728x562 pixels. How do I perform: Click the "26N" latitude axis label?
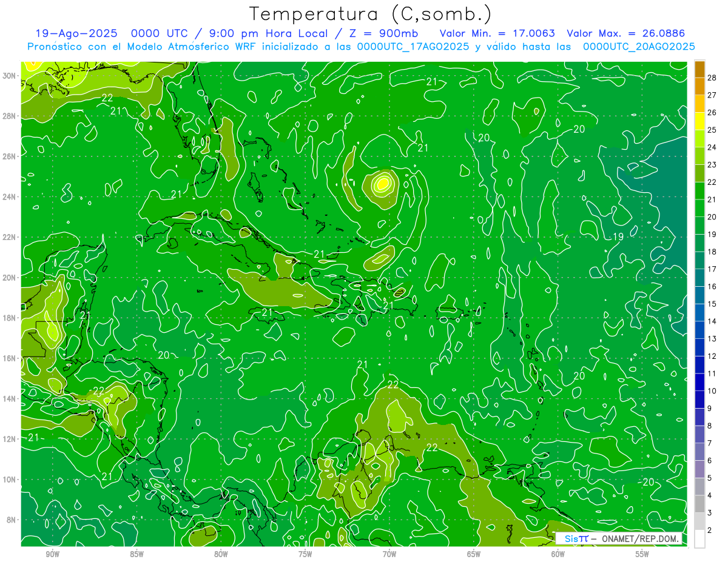click(x=10, y=156)
